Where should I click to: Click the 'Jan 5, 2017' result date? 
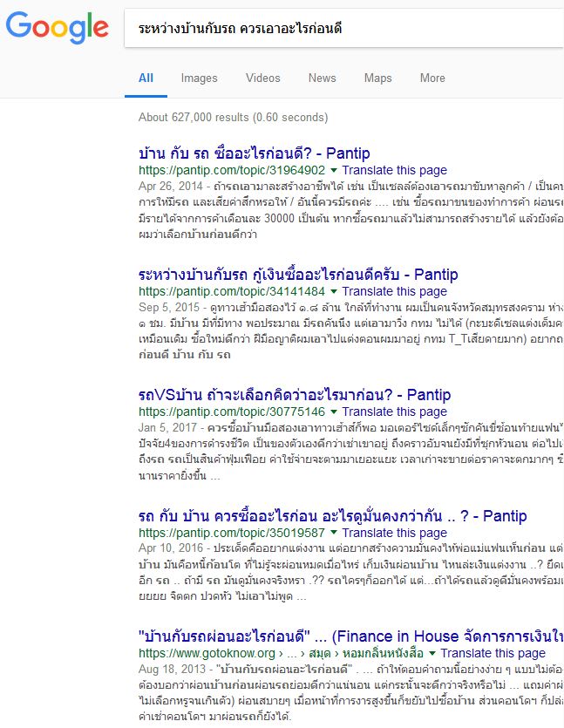click(167, 427)
